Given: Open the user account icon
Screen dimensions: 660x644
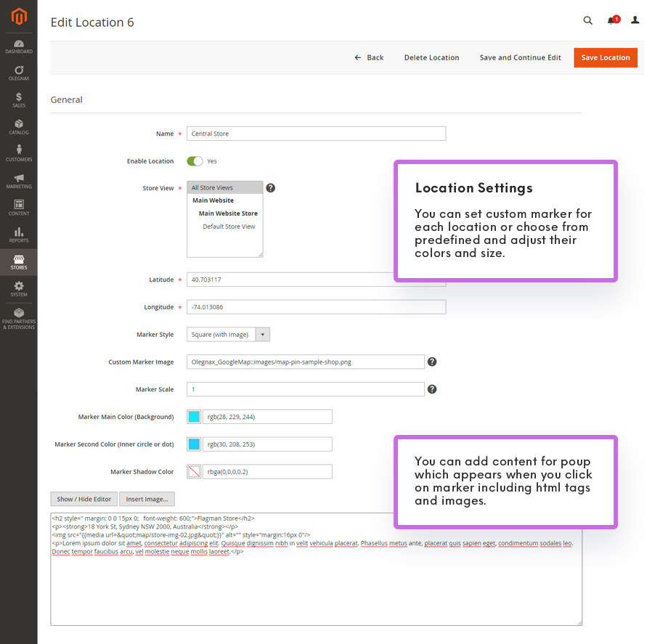Looking at the screenshot, I should pyautogui.click(x=635, y=20).
